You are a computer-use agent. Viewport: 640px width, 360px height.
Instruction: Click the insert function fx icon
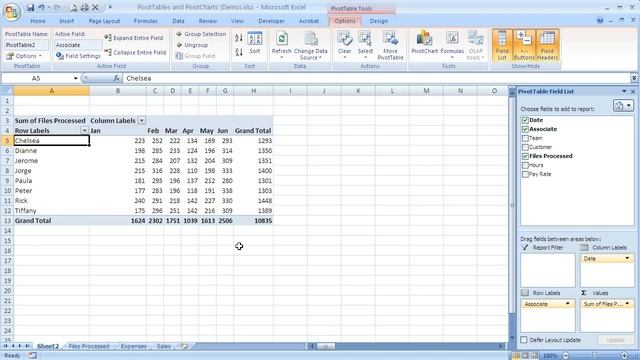pyautogui.click(x=116, y=78)
